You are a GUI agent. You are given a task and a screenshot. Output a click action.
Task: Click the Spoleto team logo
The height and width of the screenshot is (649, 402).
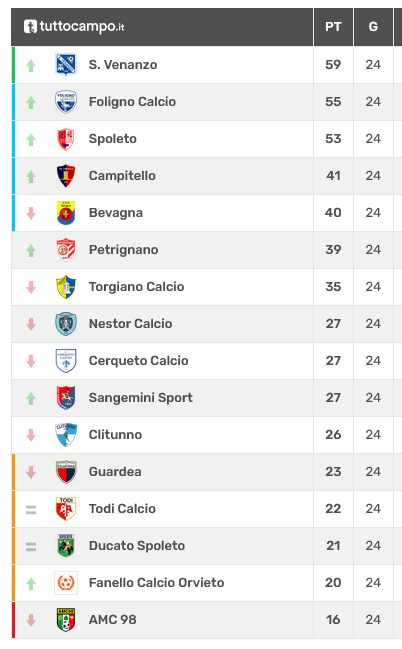pyautogui.click(x=66, y=139)
